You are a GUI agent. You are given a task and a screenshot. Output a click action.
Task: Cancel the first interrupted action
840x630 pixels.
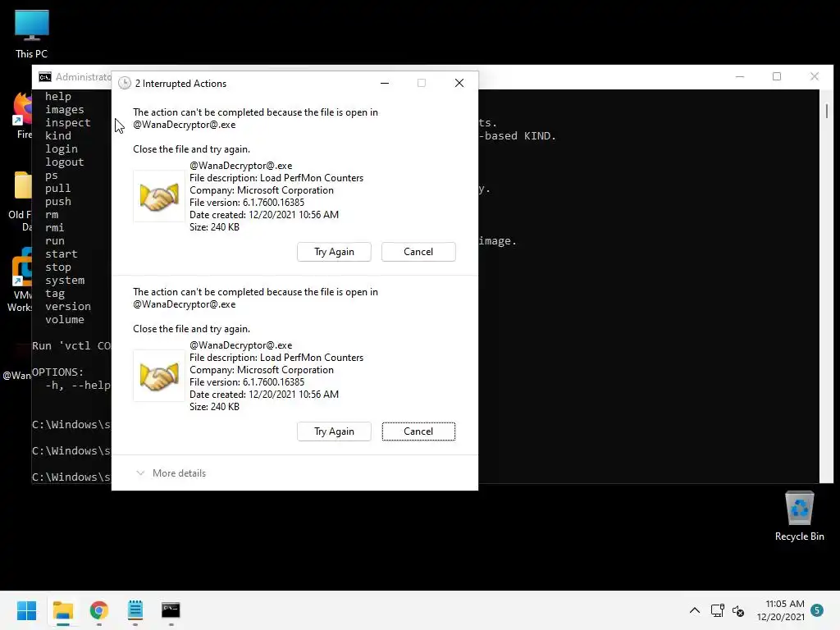(418, 252)
